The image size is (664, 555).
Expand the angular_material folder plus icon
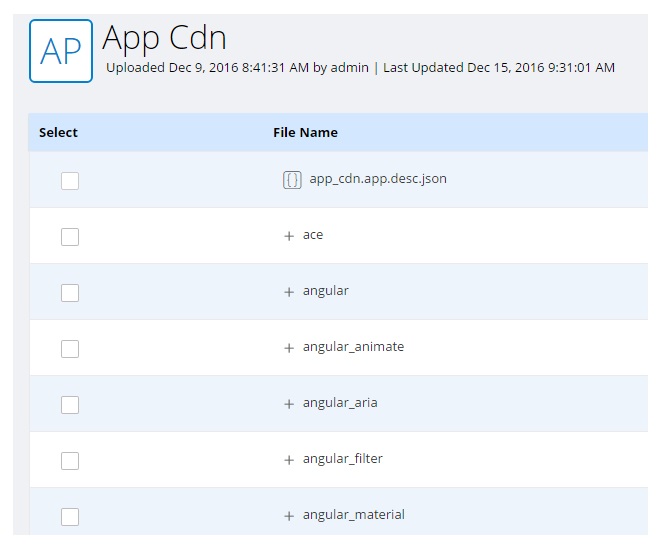[x=289, y=516]
